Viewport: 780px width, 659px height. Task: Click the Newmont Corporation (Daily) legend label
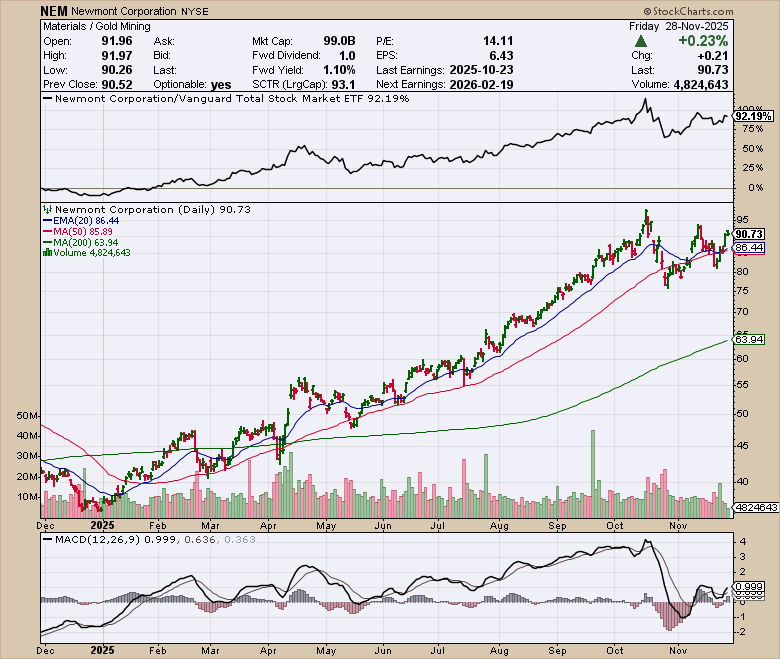[153, 209]
